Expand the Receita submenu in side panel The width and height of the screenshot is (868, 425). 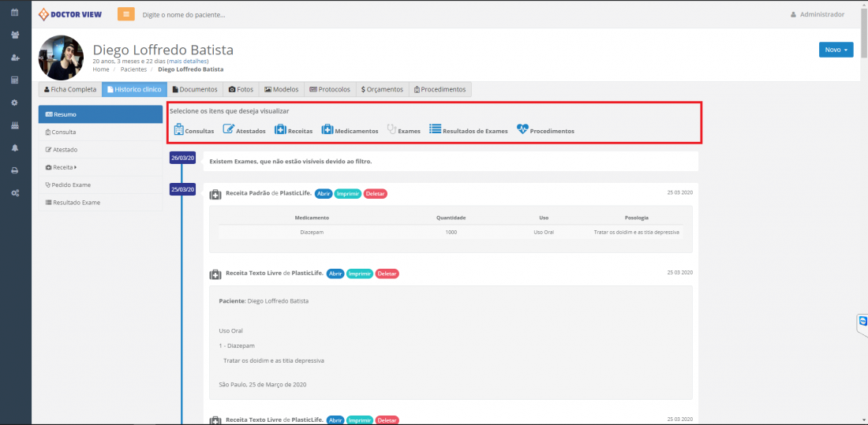point(65,167)
